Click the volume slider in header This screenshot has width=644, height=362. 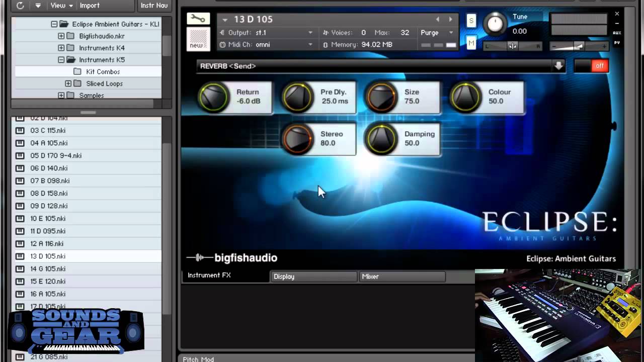579,46
